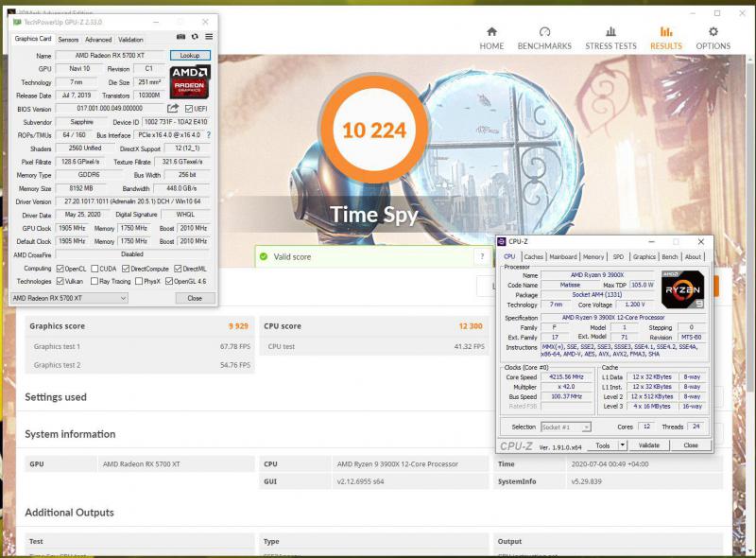Image resolution: width=756 pixels, height=558 pixels.
Task: Click the GPU-Z refresh icon
Action: point(196,38)
